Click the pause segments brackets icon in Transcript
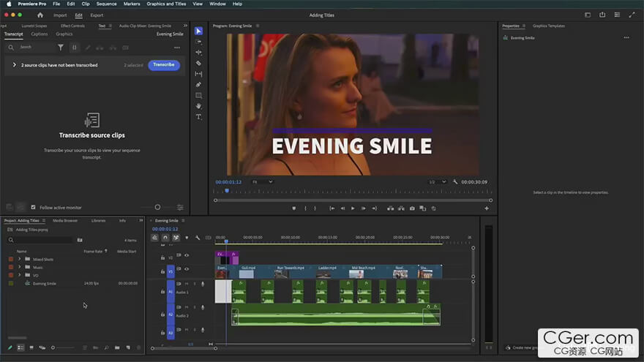This screenshot has width=644, height=362. pyautogui.click(x=75, y=48)
